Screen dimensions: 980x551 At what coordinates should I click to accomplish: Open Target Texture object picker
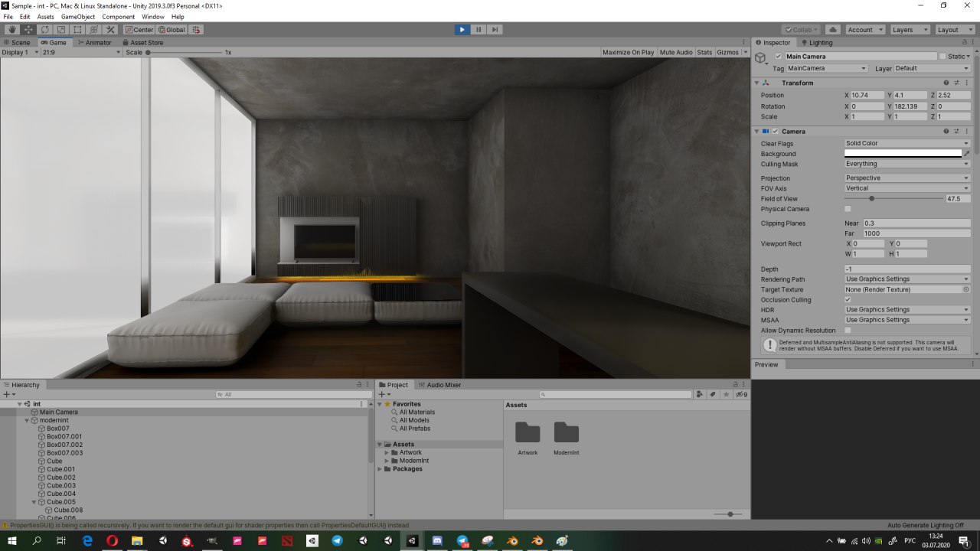click(966, 290)
